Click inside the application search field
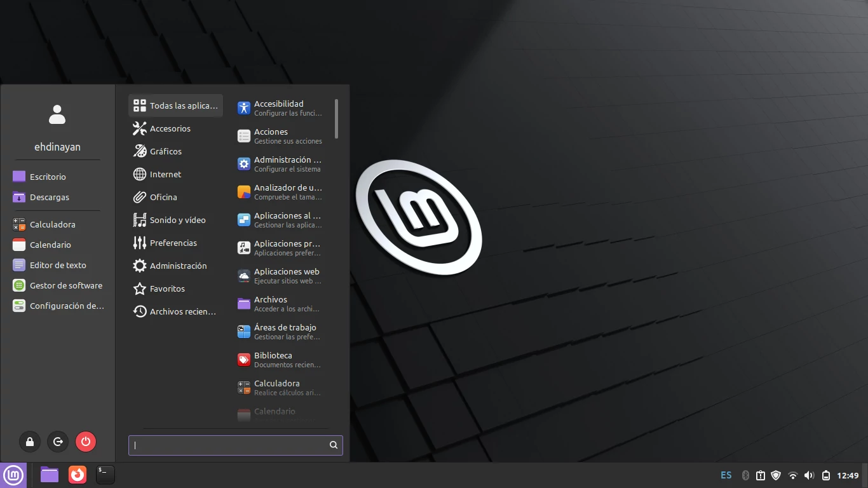 coord(229,445)
